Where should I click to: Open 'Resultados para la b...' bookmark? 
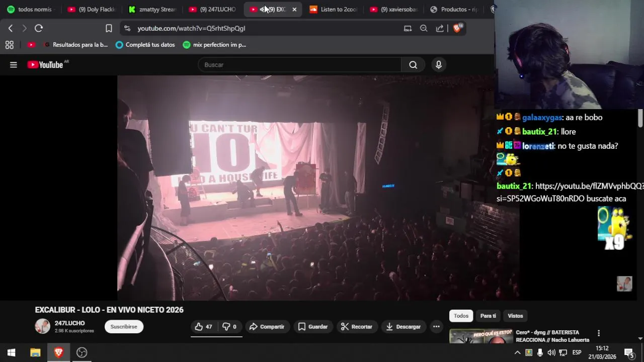click(76, 45)
